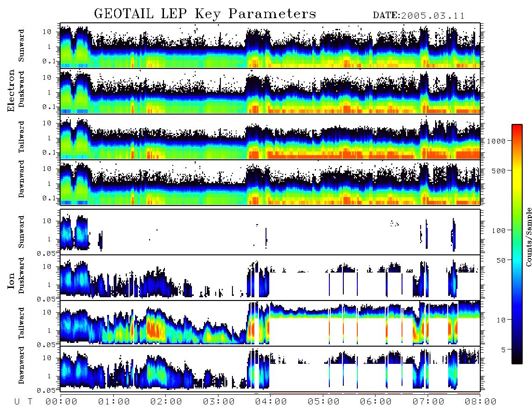
Task: Click the "07:00" time tick label
Action: point(429,402)
